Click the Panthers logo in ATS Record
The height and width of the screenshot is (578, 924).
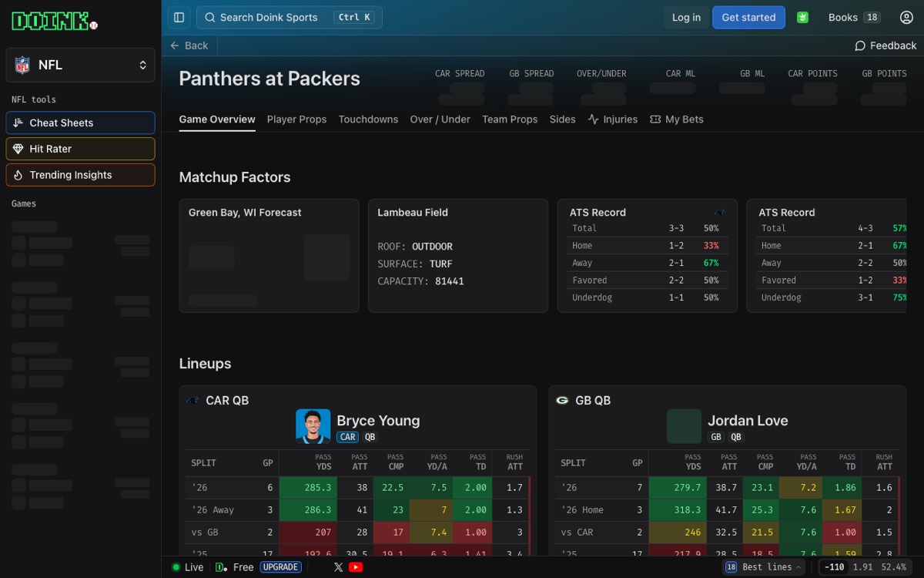[x=719, y=213]
